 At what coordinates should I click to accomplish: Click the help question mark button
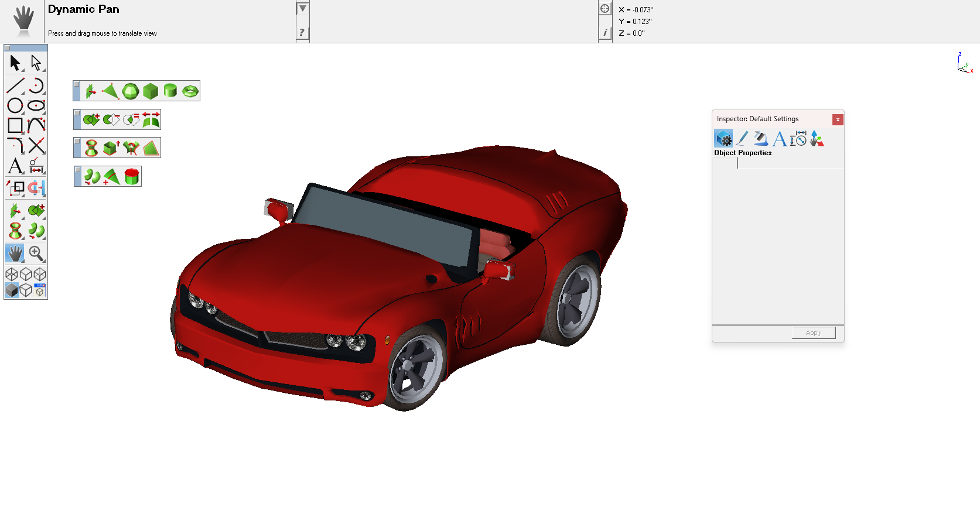click(302, 33)
